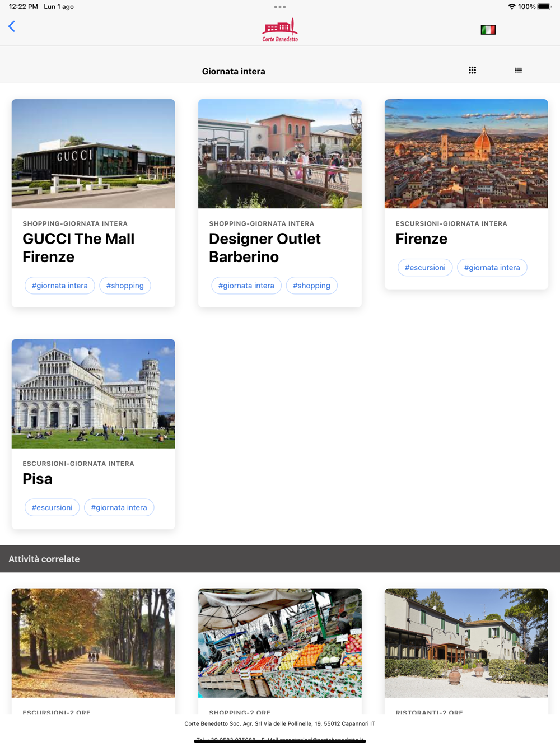Select the #escursioni tag under Firenze

[425, 268]
